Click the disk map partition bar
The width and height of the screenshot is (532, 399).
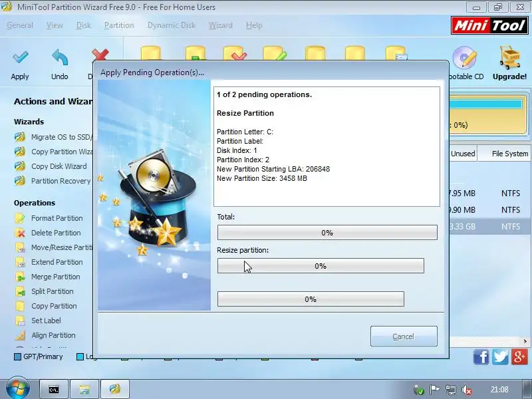[x=488, y=115]
